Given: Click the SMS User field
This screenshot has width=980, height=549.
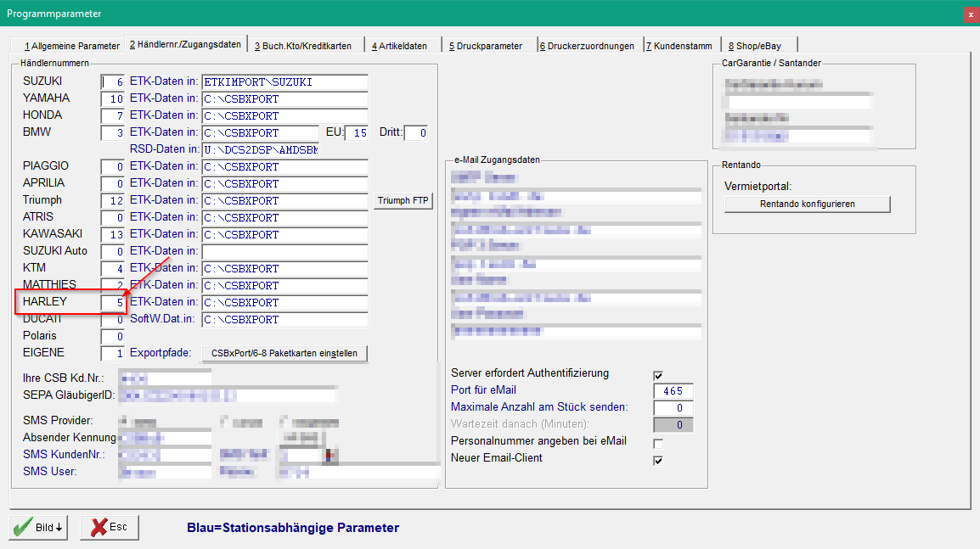Looking at the screenshot, I should click(165, 472).
